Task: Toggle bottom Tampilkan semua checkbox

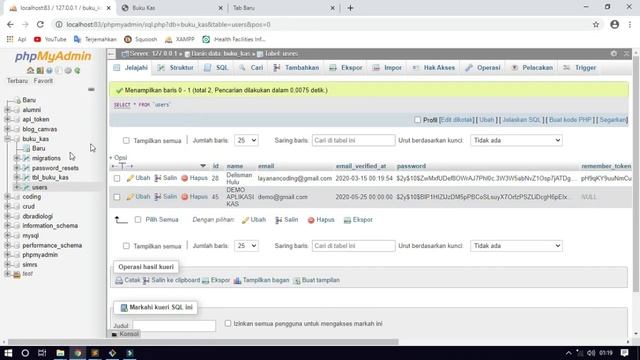Action: tap(126, 246)
